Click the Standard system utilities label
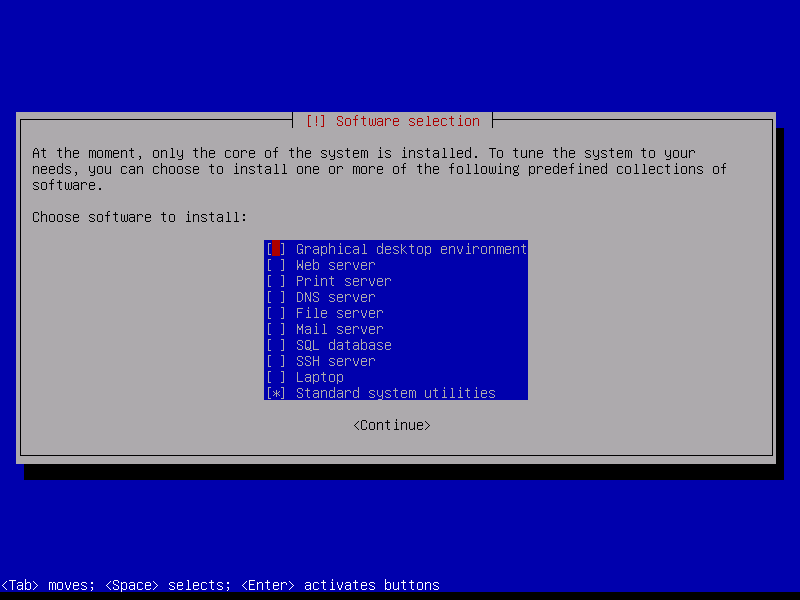The image size is (800, 600). [x=395, y=393]
